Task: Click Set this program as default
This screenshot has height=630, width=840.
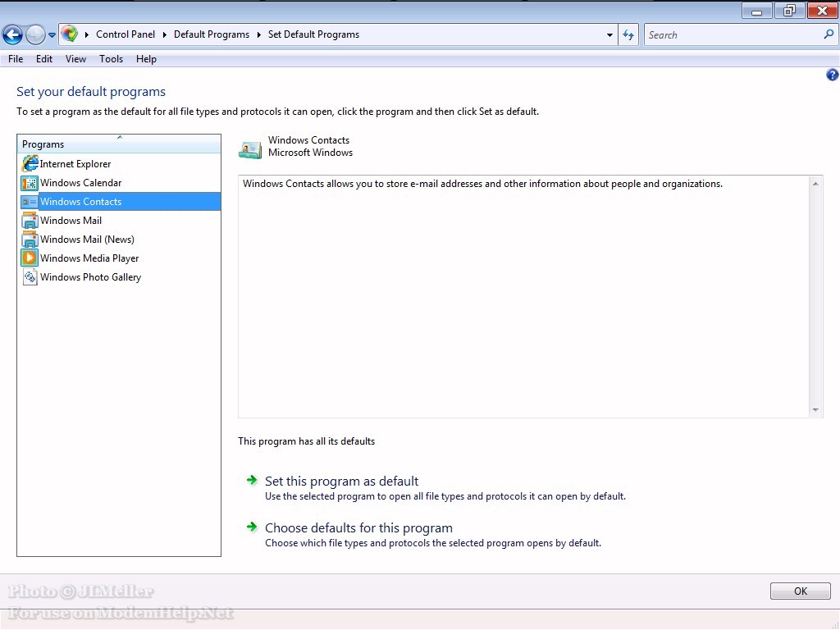Action: point(341,481)
